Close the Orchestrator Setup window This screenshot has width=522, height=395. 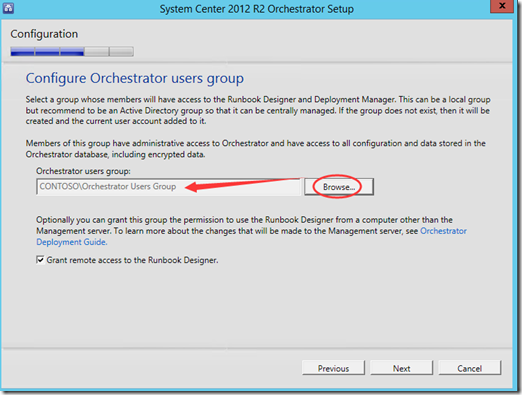502,6
